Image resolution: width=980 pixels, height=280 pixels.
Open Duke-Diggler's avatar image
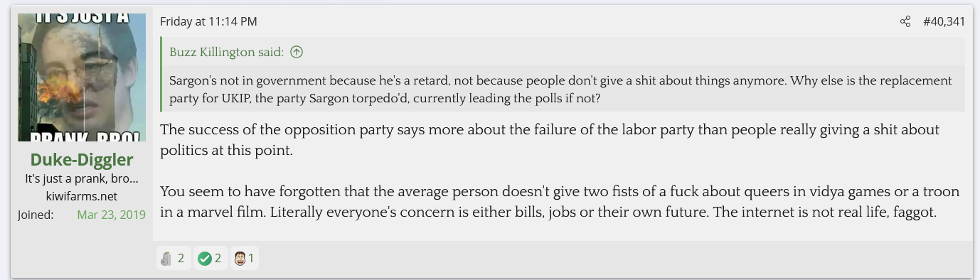[82, 77]
